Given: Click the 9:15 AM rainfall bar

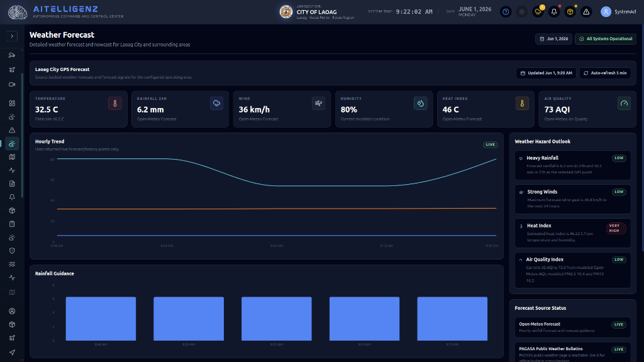Looking at the screenshot, I should pyautogui.click(x=452, y=319).
